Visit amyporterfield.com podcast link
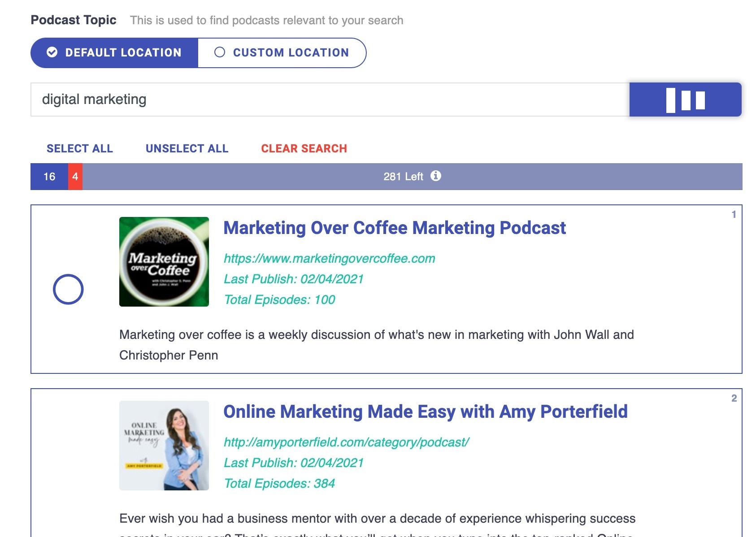Viewport: 756px width, 537px height. click(346, 442)
